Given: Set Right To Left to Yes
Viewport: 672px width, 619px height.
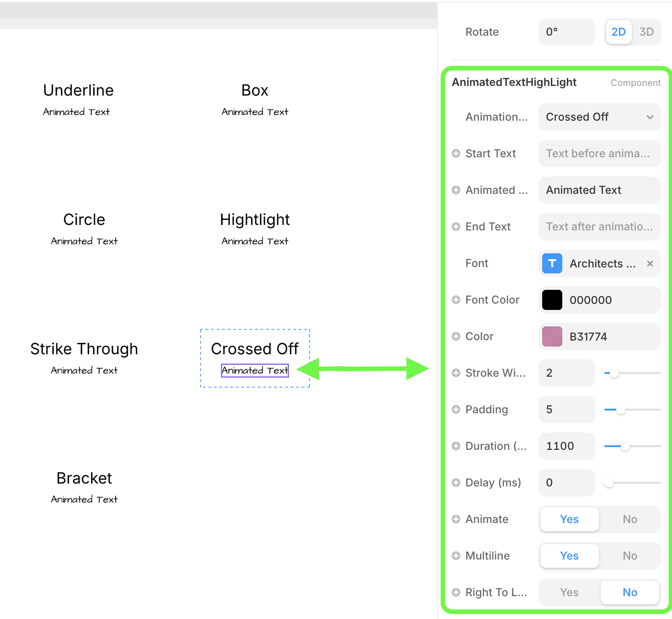Looking at the screenshot, I should (x=569, y=592).
